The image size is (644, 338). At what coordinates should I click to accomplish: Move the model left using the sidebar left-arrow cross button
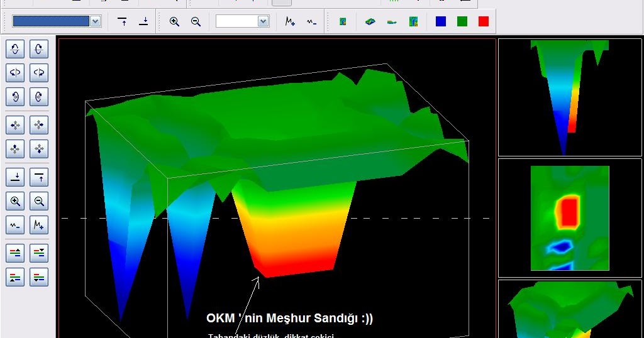pyautogui.click(x=15, y=125)
